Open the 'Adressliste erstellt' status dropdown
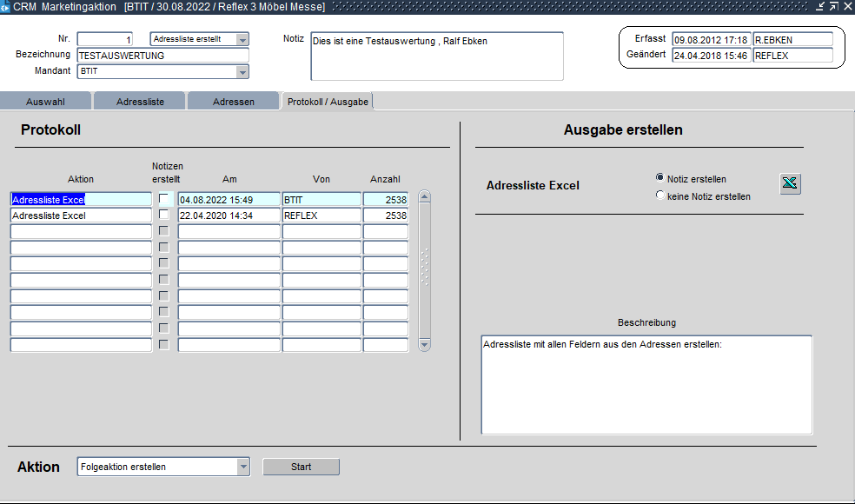 point(242,39)
